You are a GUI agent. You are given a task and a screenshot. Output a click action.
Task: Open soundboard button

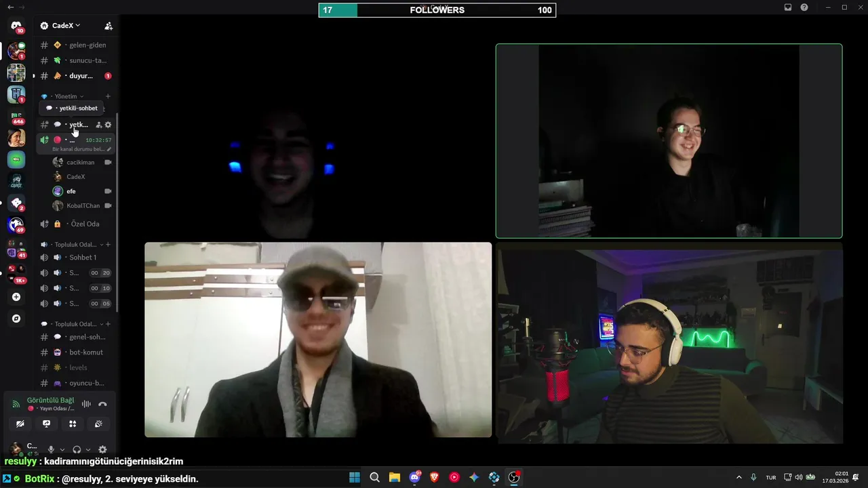[98, 424]
